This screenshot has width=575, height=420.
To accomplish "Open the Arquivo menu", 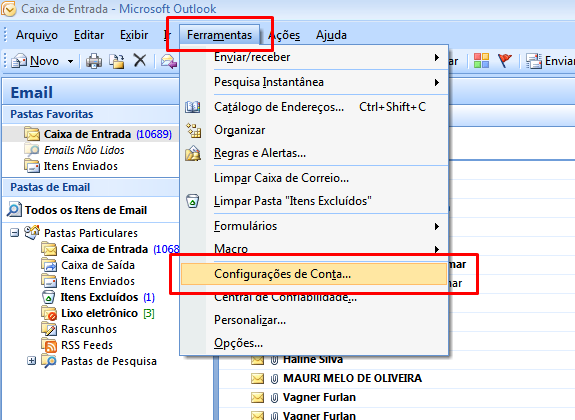I will point(37,35).
